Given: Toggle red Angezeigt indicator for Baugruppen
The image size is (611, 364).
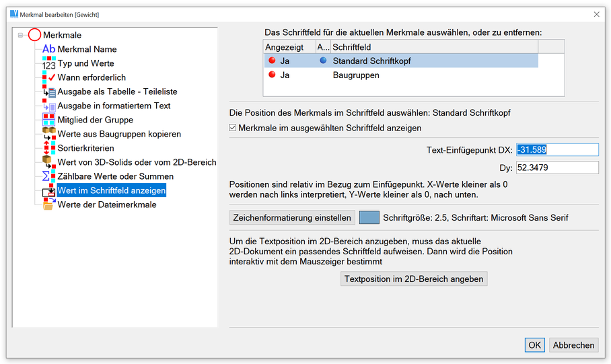Looking at the screenshot, I should point(272,75).
